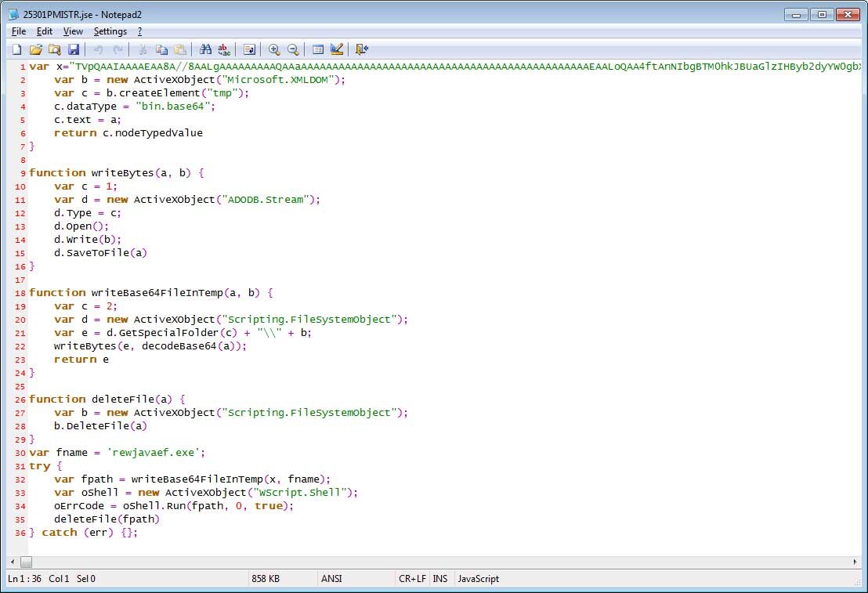Open the Edit menu
The image size is (868, 593).
pyautogui.click(x=45, y=31)
